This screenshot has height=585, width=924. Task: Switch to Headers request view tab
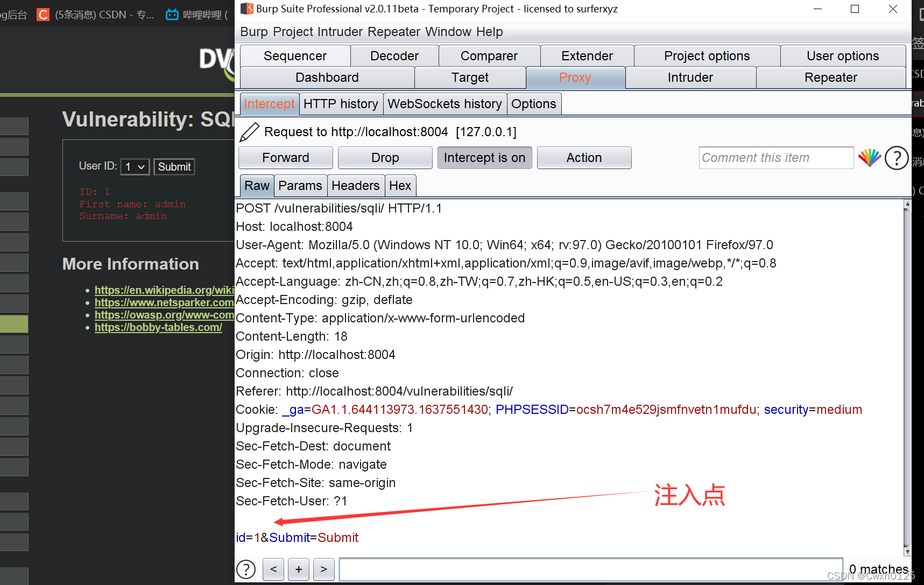pos(356,186)
